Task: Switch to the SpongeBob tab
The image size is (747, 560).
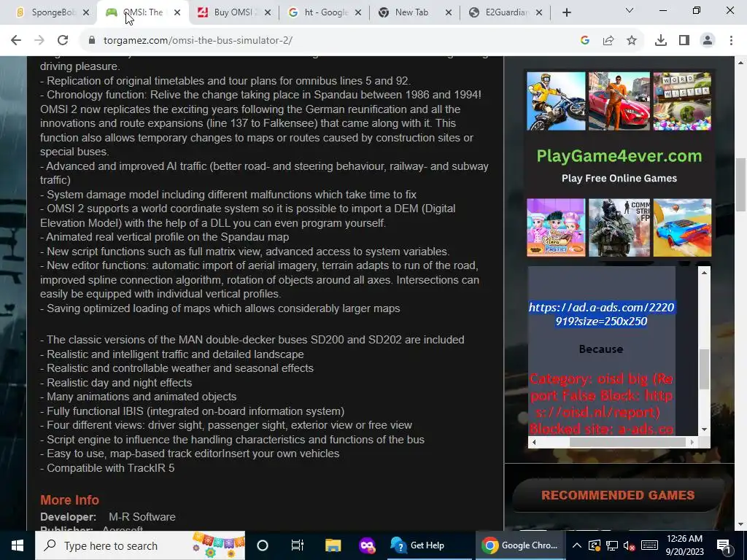Action: 46,12
